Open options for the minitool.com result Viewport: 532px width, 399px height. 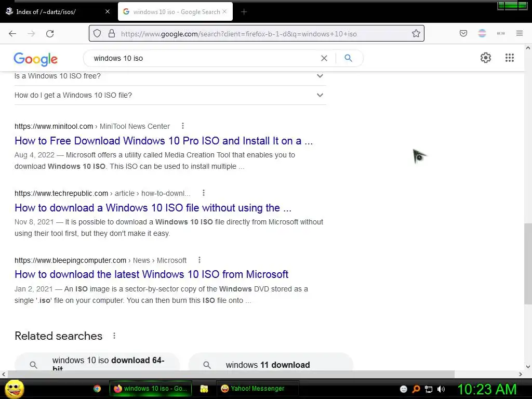coord(183,126)
